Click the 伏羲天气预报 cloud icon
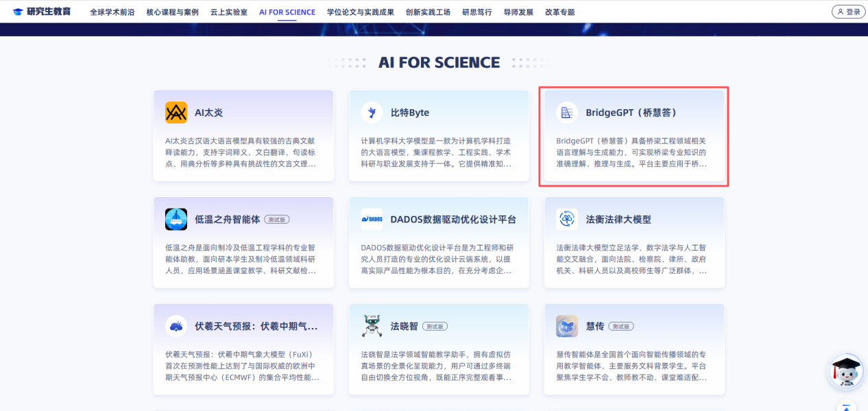This screenshot has width=868, height=411. point(176,327)
